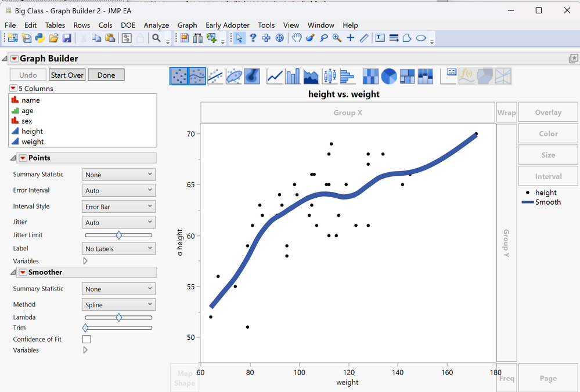Screen dimensions: 580x392
Task: Click the Search magnifier toolbar icon
Action: (x=157, y=38)
